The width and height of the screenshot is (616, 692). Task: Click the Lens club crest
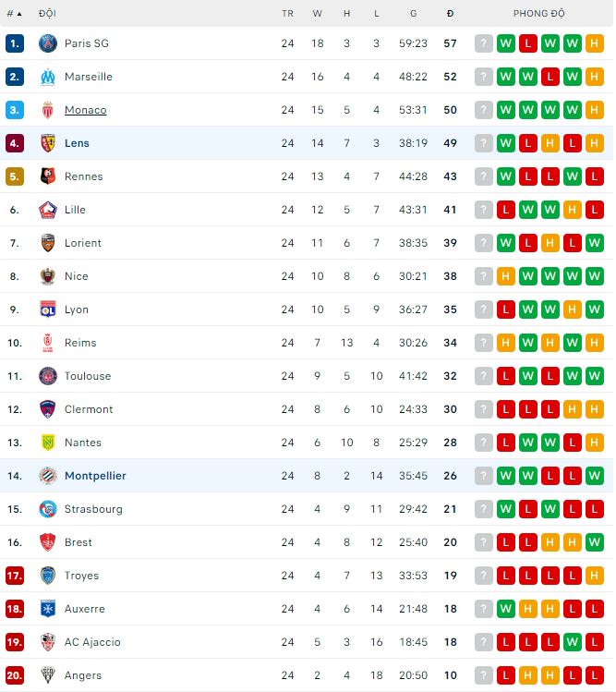point(48,143)
